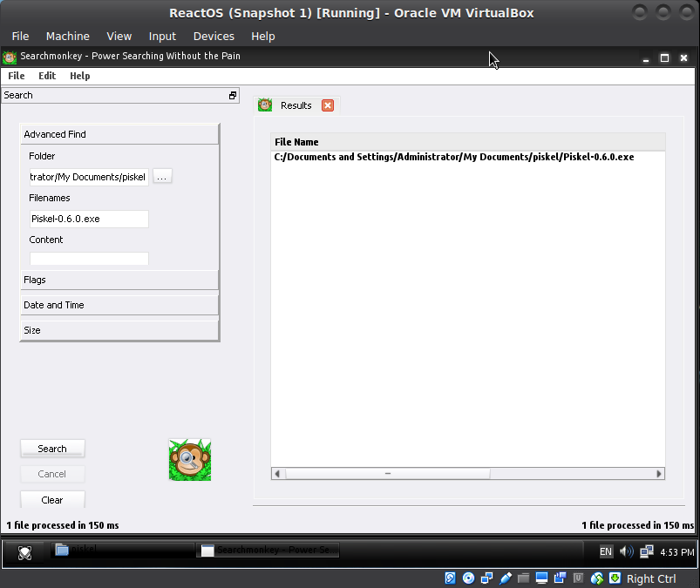700x588 pixels.
Task: Click VirtualBox shared folders status icon
Action: pos(523,578)
